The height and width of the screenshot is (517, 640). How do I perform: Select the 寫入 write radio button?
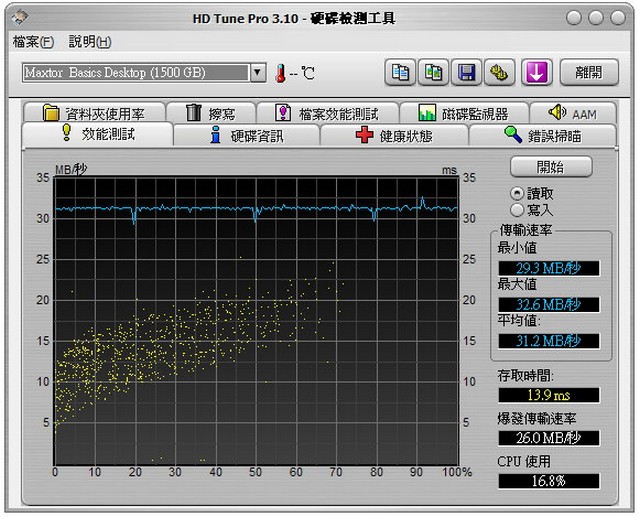click(x=517, y=210)
